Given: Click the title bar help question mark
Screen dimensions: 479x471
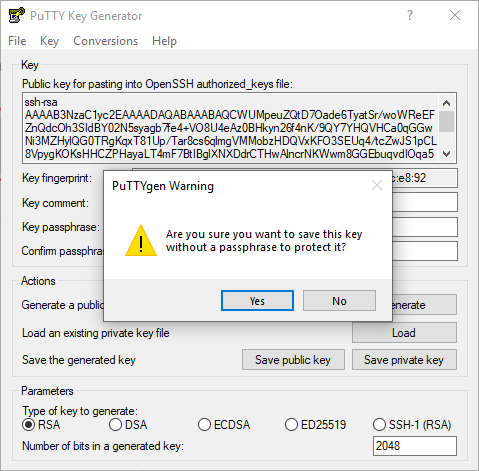Looking at the screenshot, I should point(410,15).
